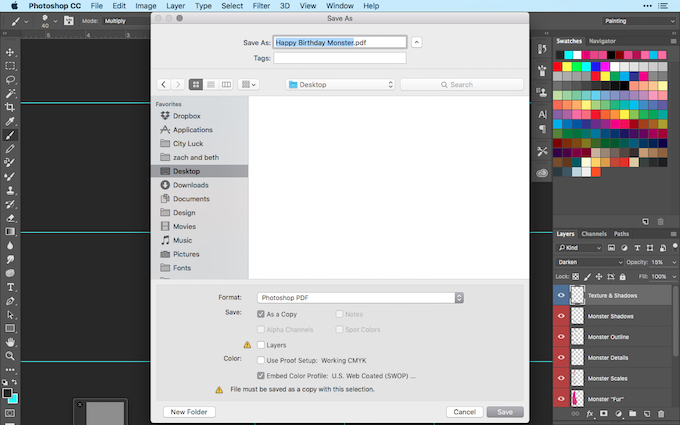Viewport: 680px width, 425px height.
Task: Select the Eyedropper tool
Action: tap(10, 121)
